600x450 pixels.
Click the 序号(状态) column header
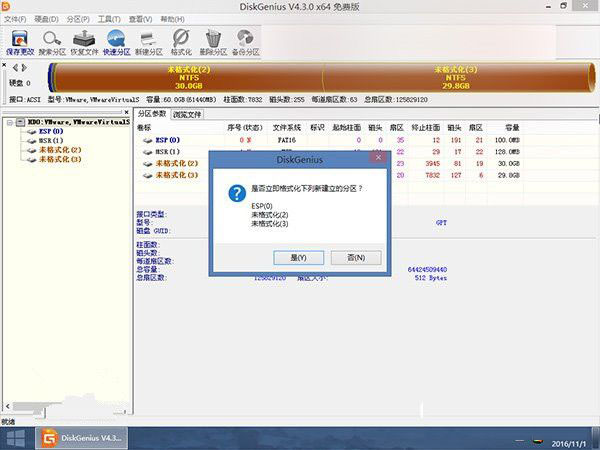coord(245,128)
